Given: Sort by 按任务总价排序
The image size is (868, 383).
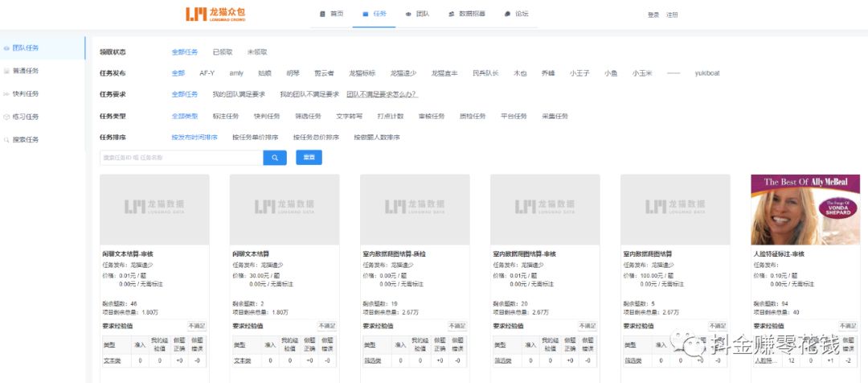Looking at the screenshot, I should (x=316, y=137).
